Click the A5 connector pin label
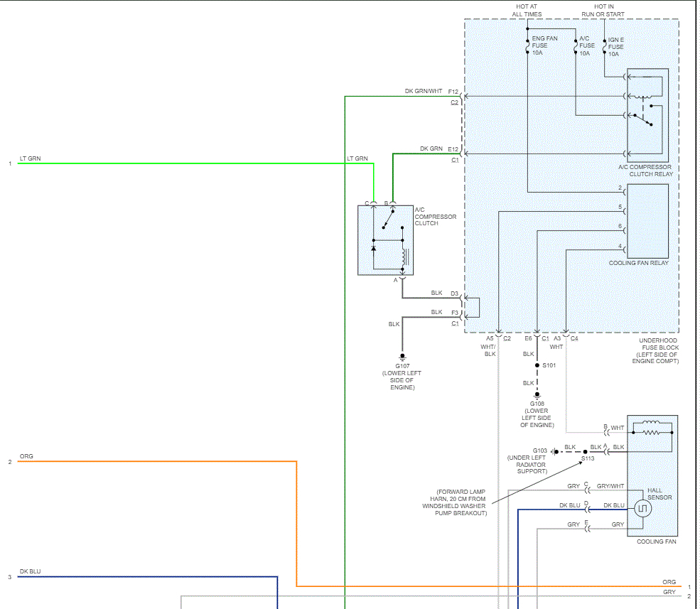 pos(490,338)
